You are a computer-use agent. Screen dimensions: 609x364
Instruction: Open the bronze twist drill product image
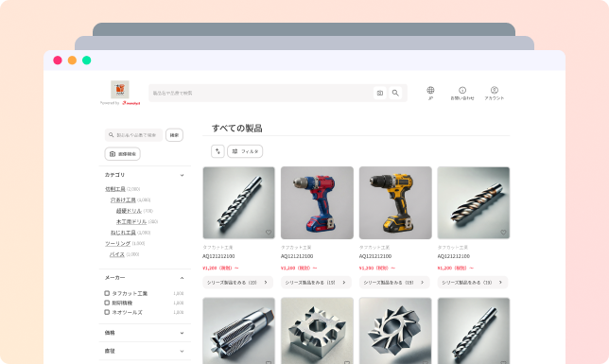point(474,202)
